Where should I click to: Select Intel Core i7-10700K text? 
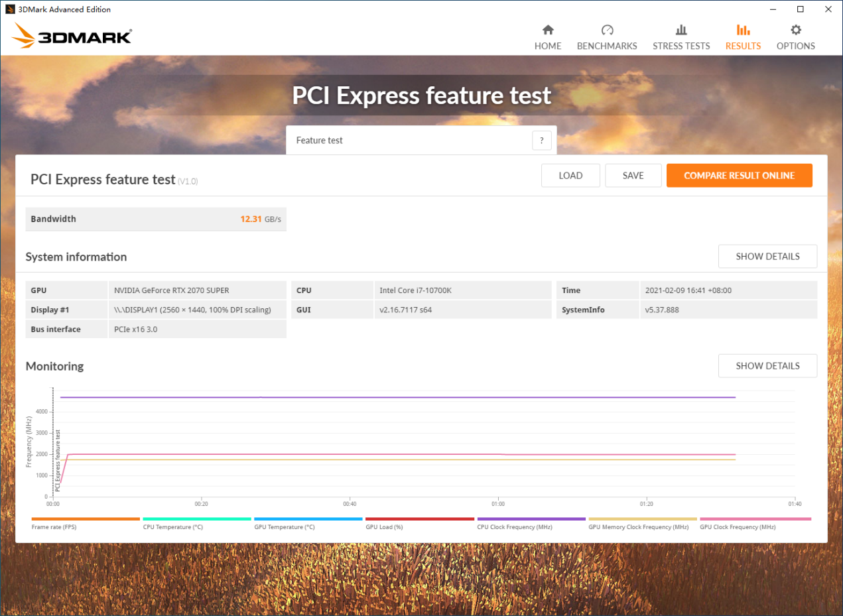(416, 290)
